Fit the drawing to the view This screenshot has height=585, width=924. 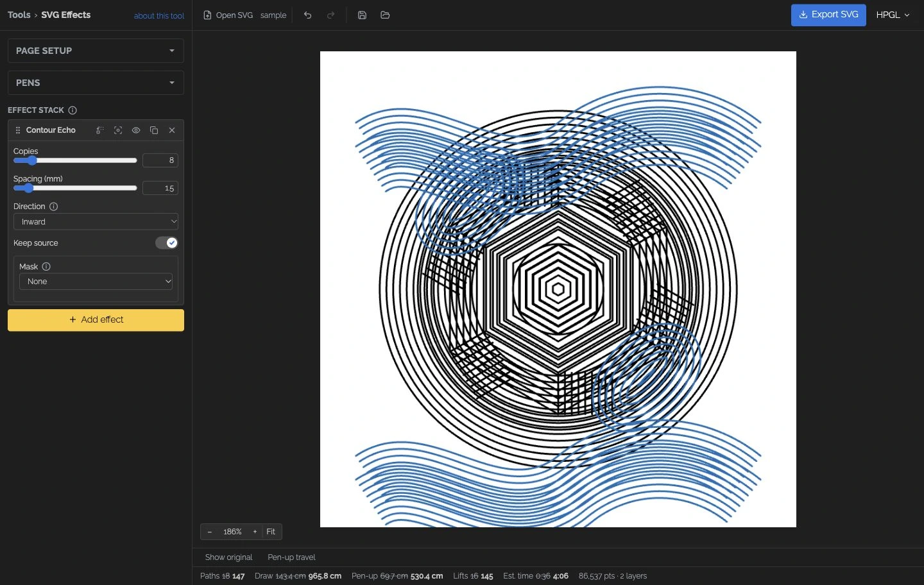(271, 532)
